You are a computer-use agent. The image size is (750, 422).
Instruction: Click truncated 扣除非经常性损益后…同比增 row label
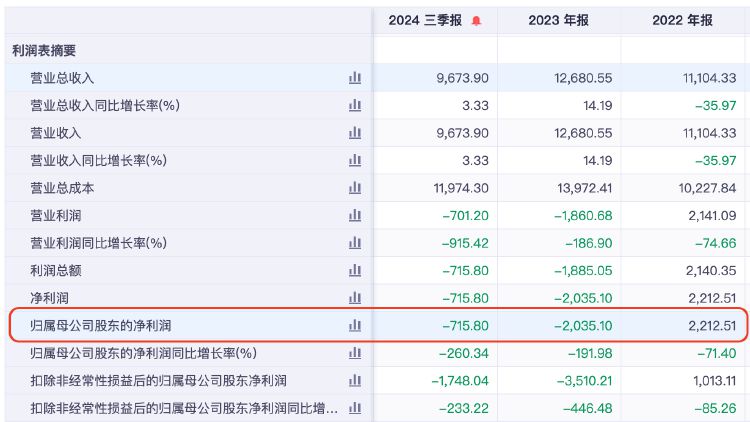point(184,408)
